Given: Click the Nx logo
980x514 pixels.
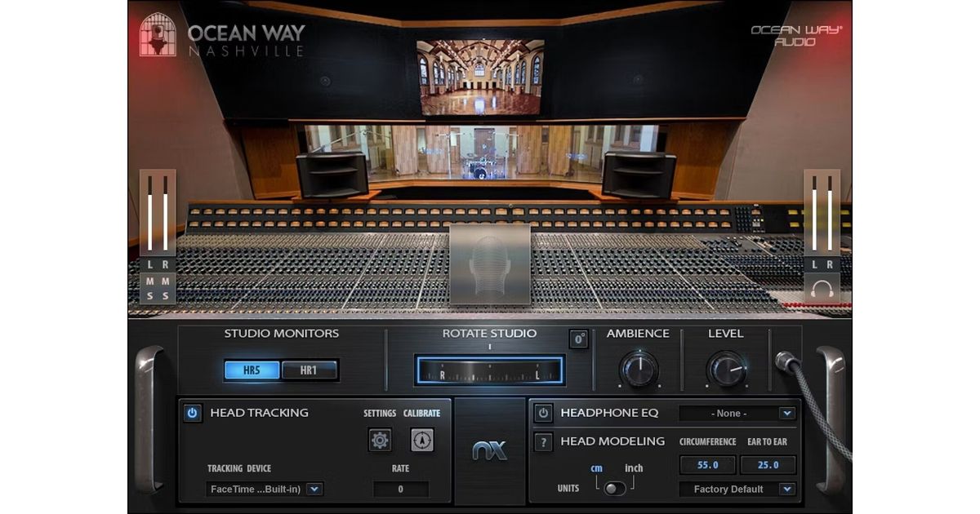Looking at the screenshot, I should click(490, 450).
